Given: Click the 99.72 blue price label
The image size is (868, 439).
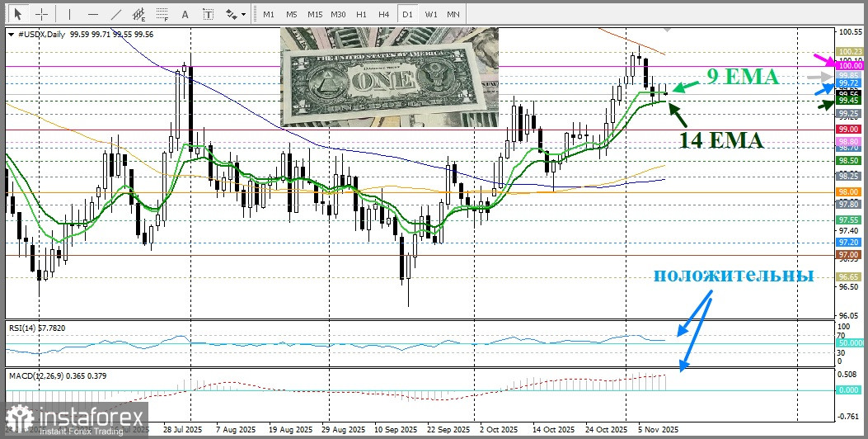Looking at the screenshot, I should click(x=848, y=83).
